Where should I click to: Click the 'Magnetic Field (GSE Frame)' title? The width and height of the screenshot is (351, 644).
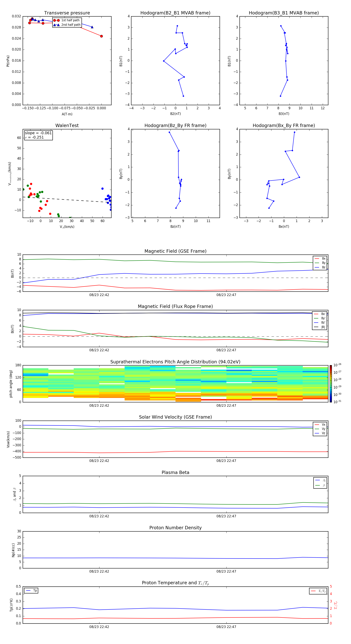tap(175, 251)
